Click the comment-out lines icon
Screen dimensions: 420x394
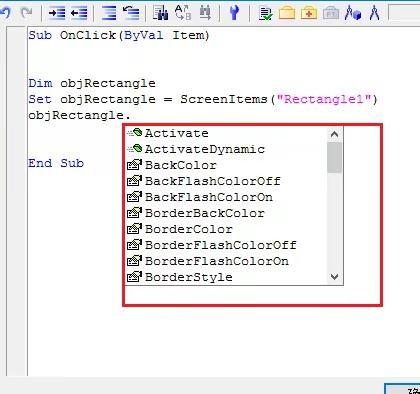pos(109,13)
